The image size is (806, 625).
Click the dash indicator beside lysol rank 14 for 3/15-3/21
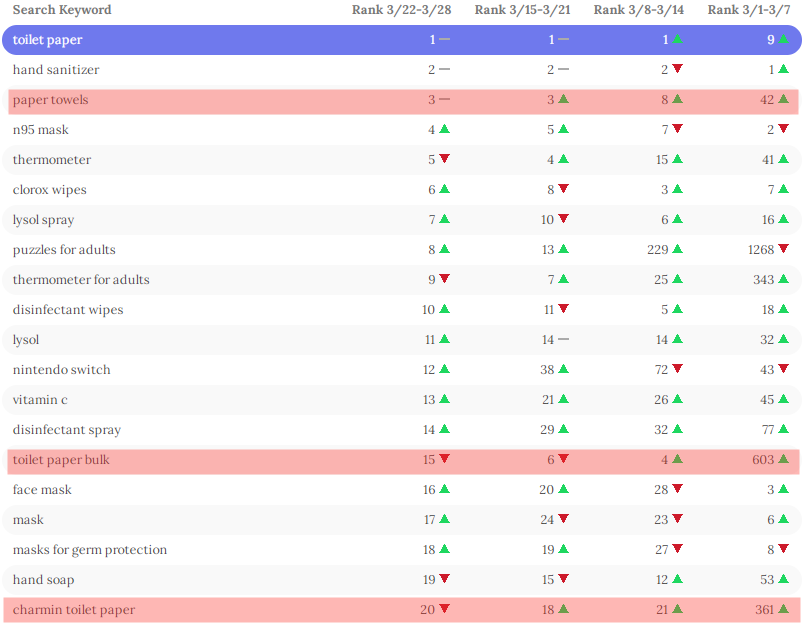(x=563, y=339)
